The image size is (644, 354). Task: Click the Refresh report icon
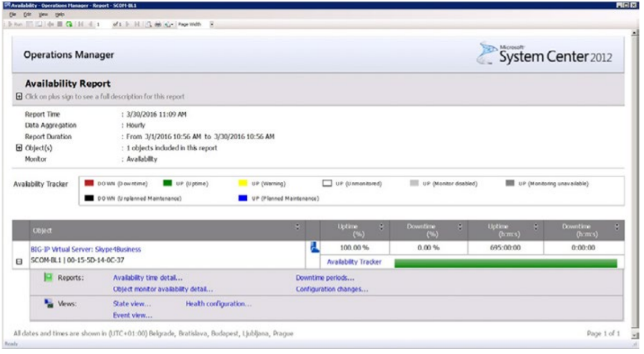pos(69,24)
